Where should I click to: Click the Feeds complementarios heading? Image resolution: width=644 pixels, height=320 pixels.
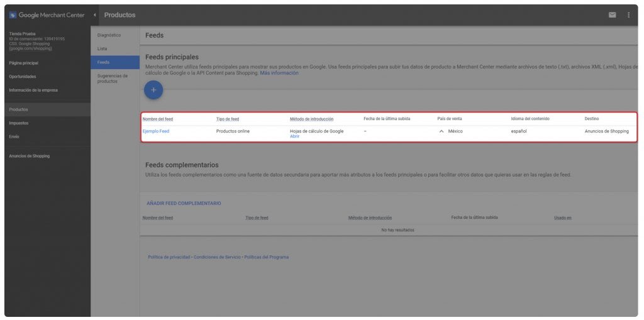coord(182,165)
